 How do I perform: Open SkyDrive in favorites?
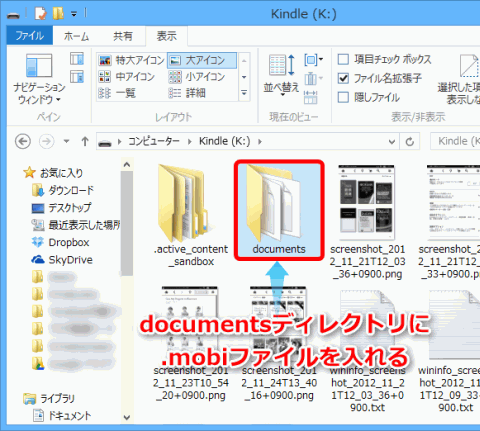click(62, 260)
